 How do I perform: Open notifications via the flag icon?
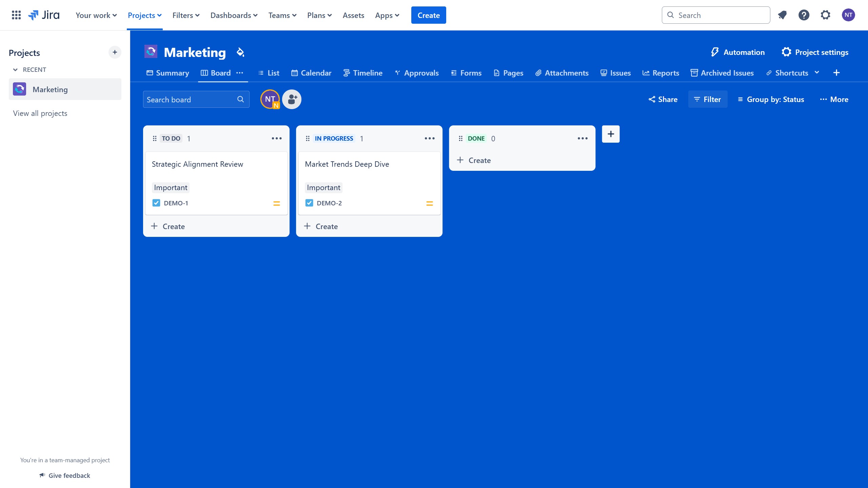click(x=782, y=15)
